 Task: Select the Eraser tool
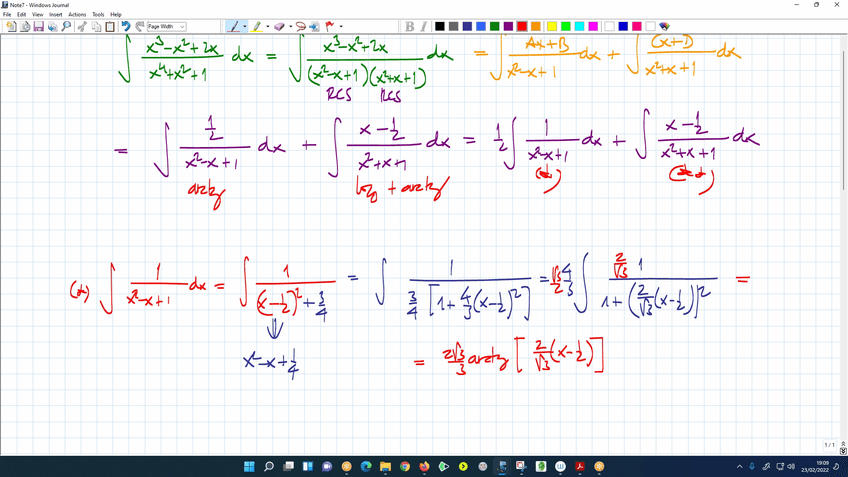(x=279, y=27)
